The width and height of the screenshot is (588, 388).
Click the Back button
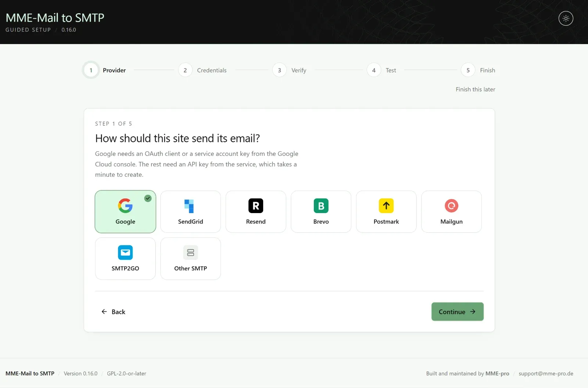point(114,312)
